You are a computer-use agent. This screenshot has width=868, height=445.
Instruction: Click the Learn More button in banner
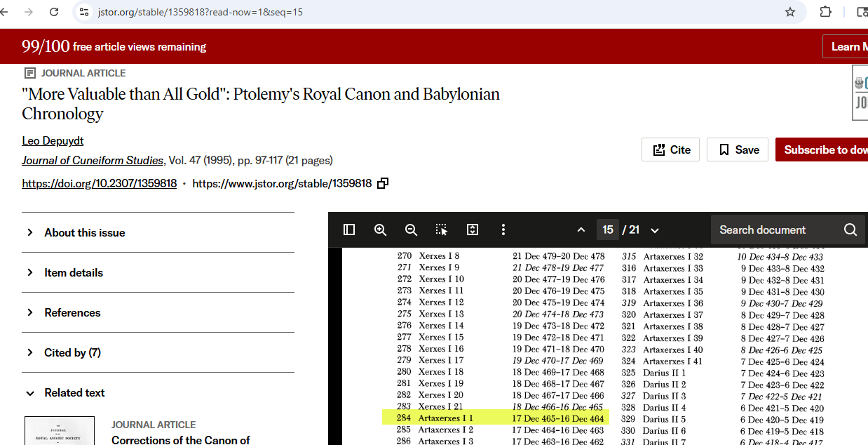point(845,46)
